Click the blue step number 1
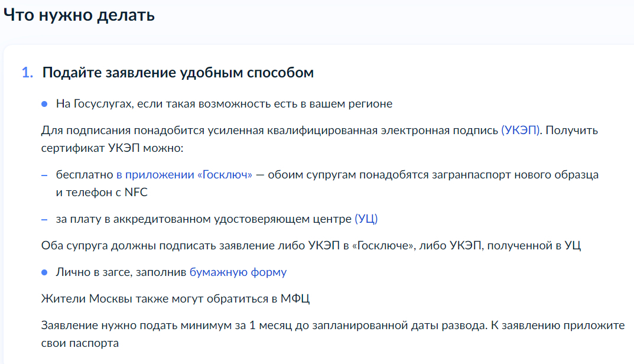634x364 pixels. click(x=27, y=73)
